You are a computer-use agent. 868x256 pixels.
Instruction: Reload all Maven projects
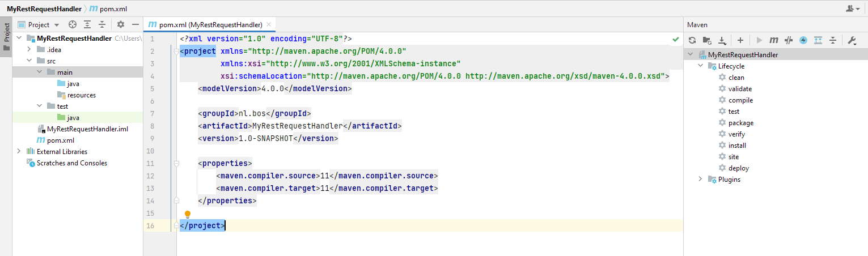click(692, 40)
